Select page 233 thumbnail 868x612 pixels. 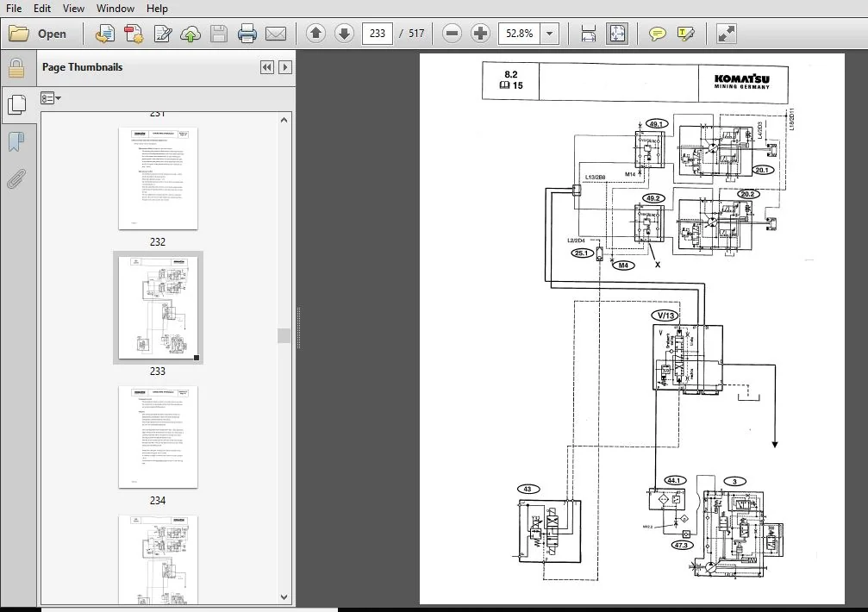click(x=158, y=308)
